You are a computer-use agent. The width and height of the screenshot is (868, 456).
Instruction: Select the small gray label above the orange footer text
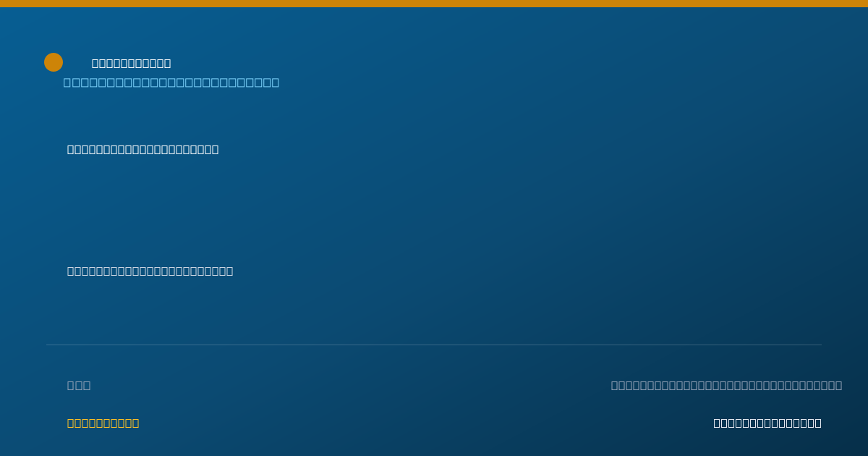coord(79,386)
